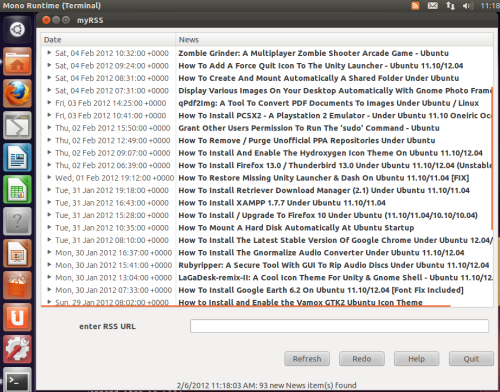The image size is (500, 392).
Task: Expand the Google Chrome news row
Action: pyautogui.click(x=49, y=240)
